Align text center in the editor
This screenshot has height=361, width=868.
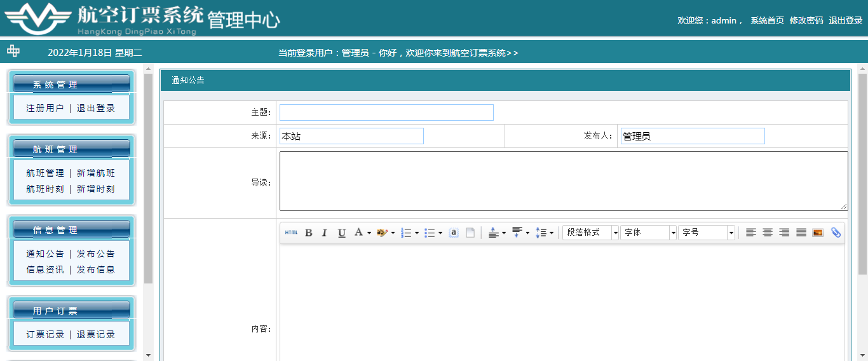pos(768,233)
